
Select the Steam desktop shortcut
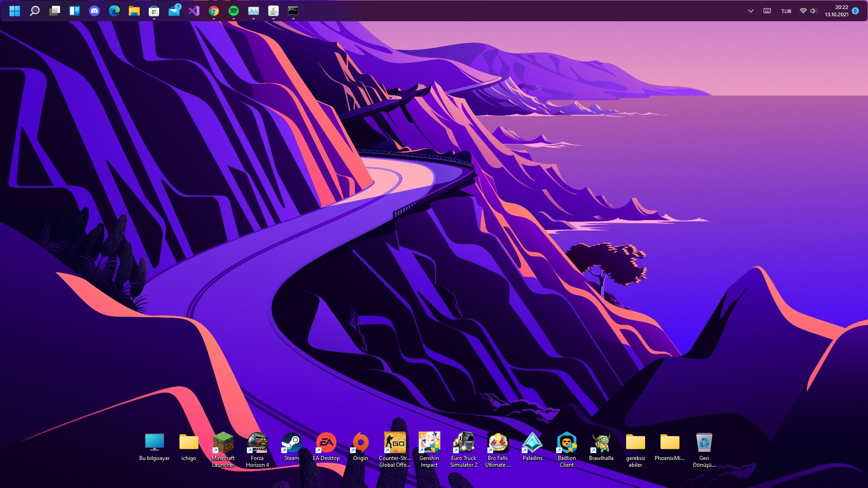point(292,447)
